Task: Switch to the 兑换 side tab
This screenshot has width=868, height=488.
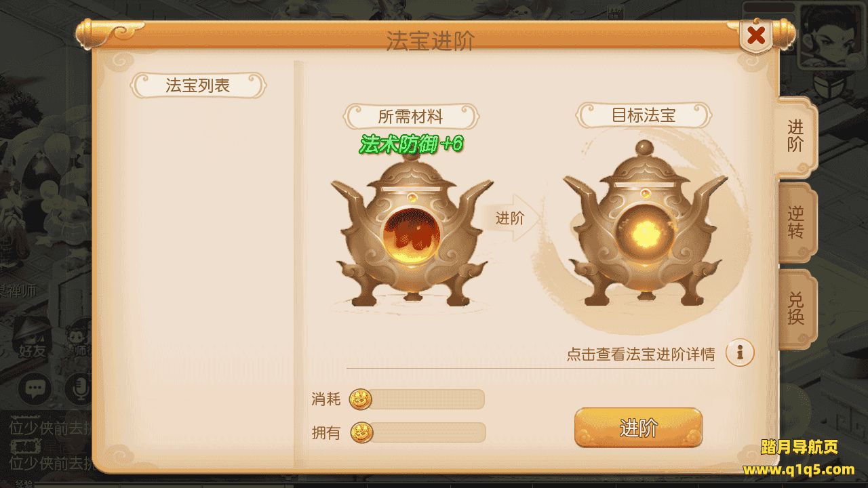Action: coord(796,308)
